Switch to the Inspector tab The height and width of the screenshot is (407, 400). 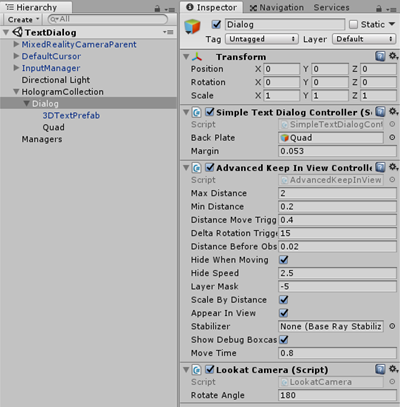(x=212, y=7)
